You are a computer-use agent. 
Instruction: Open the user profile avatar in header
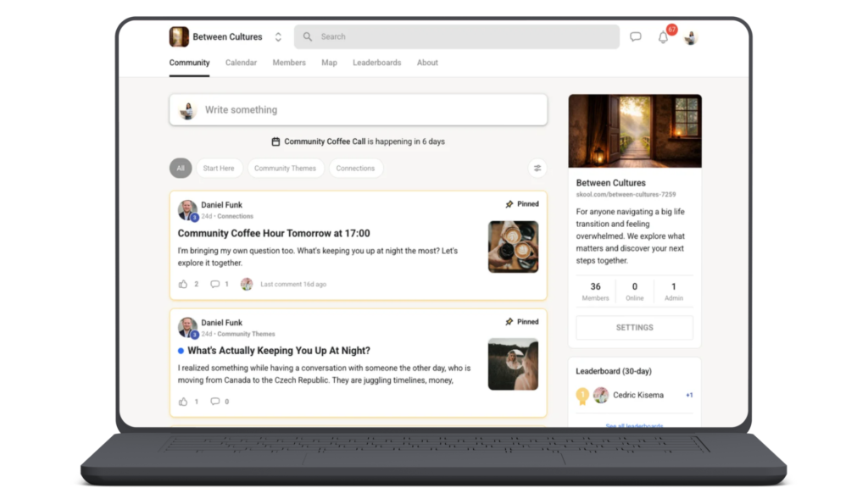690,37
